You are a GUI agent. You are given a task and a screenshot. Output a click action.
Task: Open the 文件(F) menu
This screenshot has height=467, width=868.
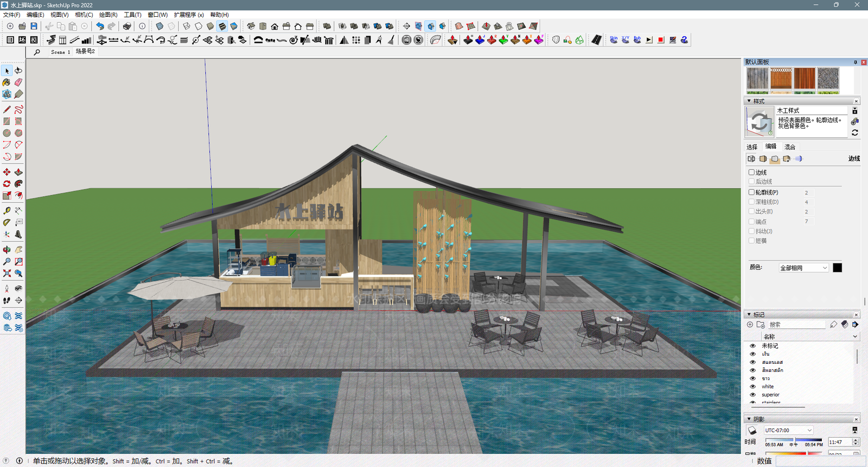coord(11,15)
